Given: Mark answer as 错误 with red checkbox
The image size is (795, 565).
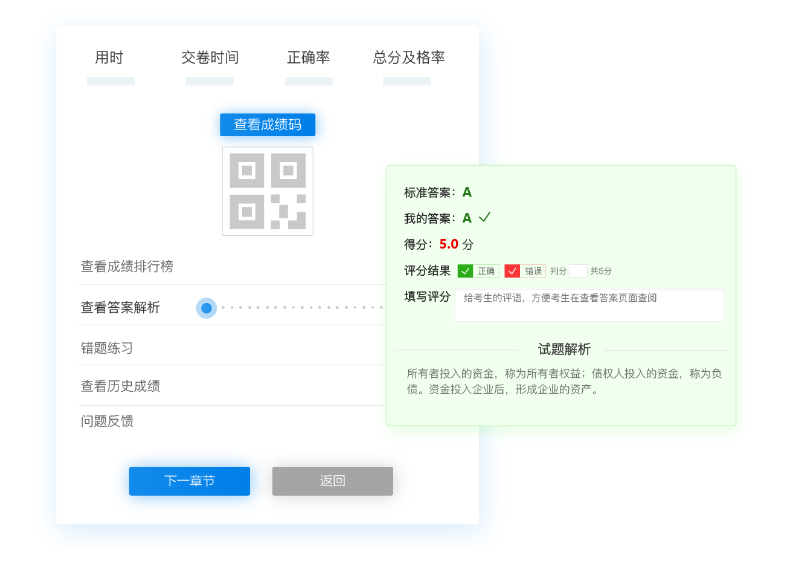Looking at the screenshot, I should [x=512, y=271].
